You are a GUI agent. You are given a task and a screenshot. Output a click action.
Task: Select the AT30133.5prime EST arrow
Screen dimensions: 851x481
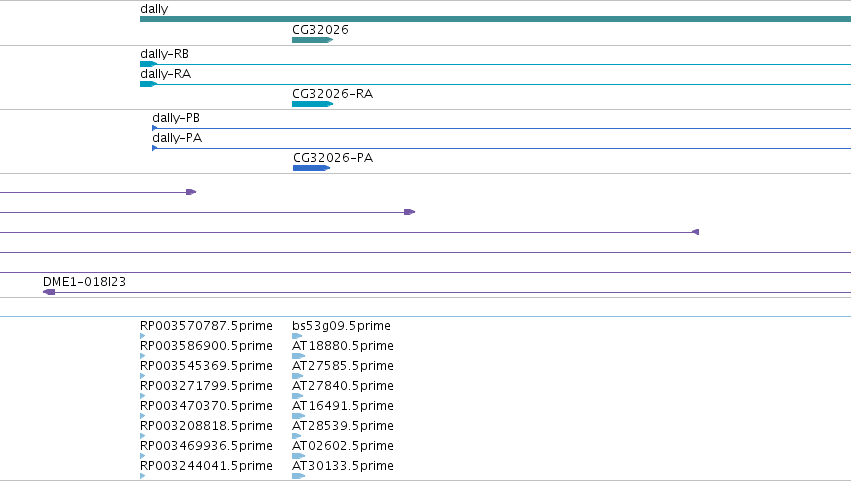(x=299, y=476)
